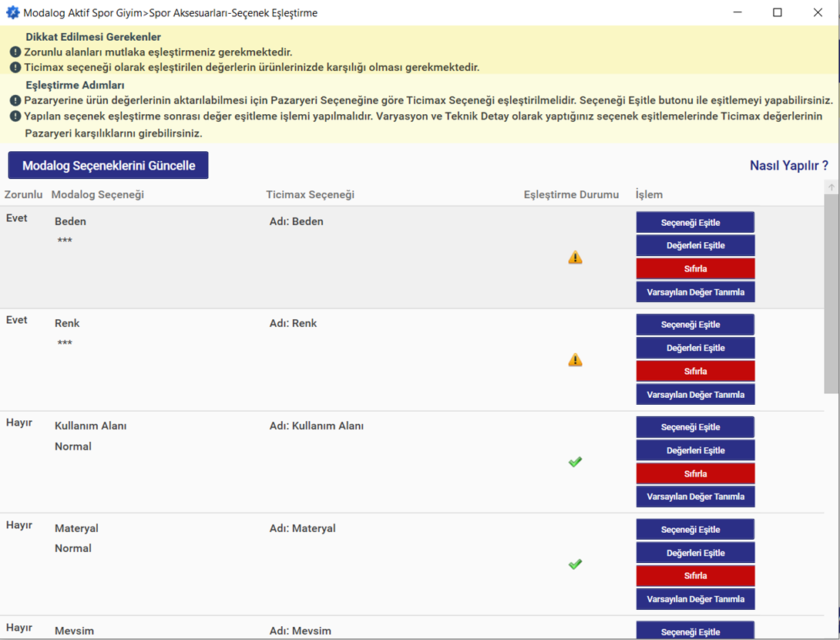Open Varsayılan Değer Tanımla for Materyal
This screenshot has width=840, height=640.
tap(695, 599)
